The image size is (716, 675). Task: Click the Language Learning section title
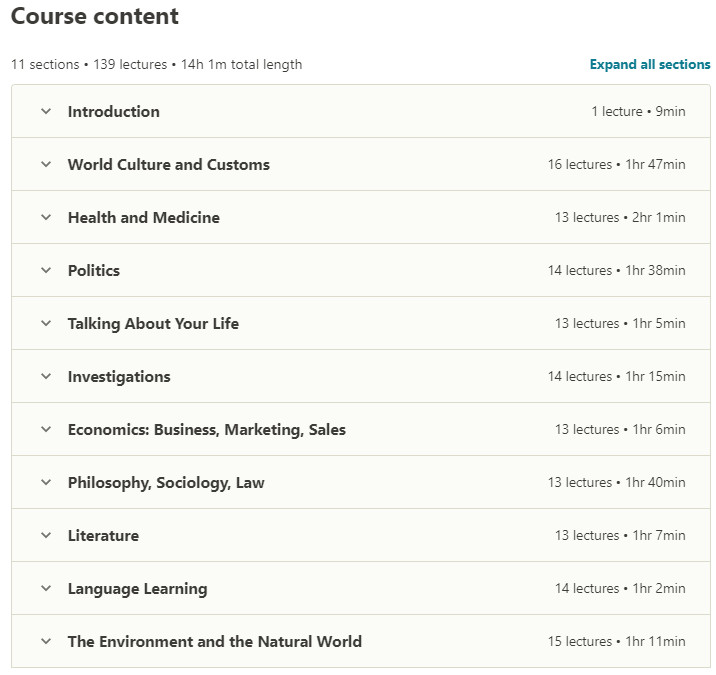click(137, 589)
